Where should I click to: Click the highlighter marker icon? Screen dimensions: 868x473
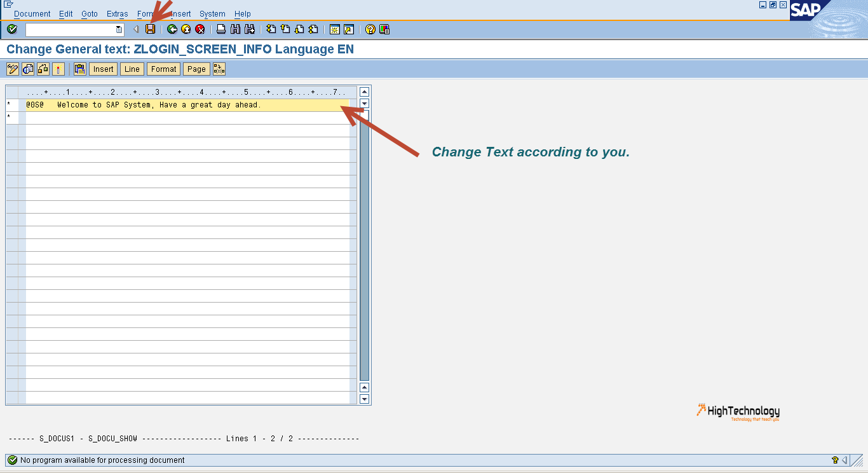[58, 69]
